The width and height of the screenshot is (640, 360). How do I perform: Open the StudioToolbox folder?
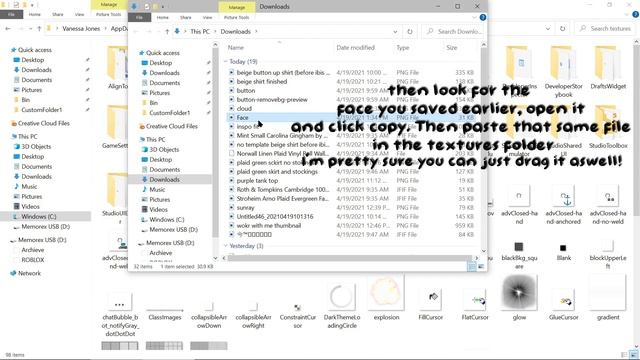click(x=608, y=127)
